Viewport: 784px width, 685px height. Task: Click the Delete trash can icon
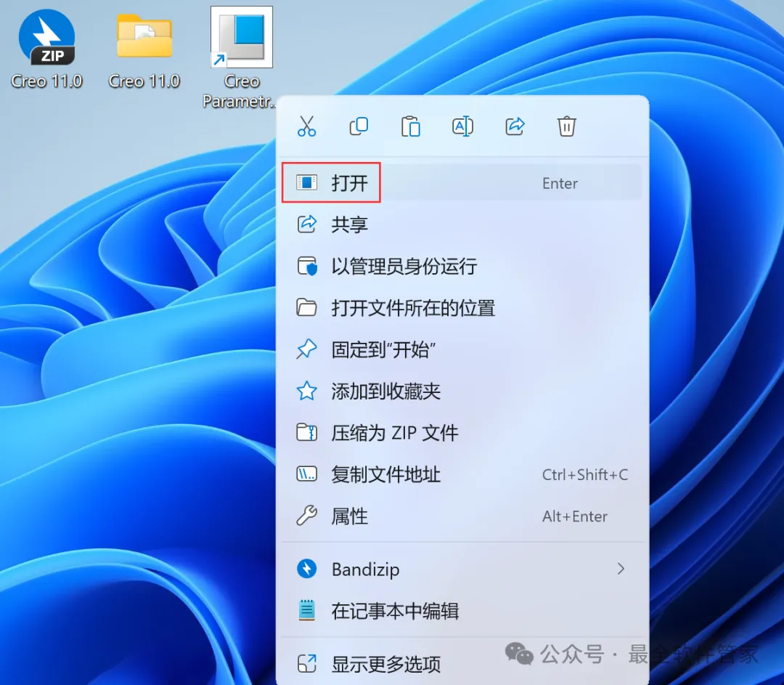566,126
